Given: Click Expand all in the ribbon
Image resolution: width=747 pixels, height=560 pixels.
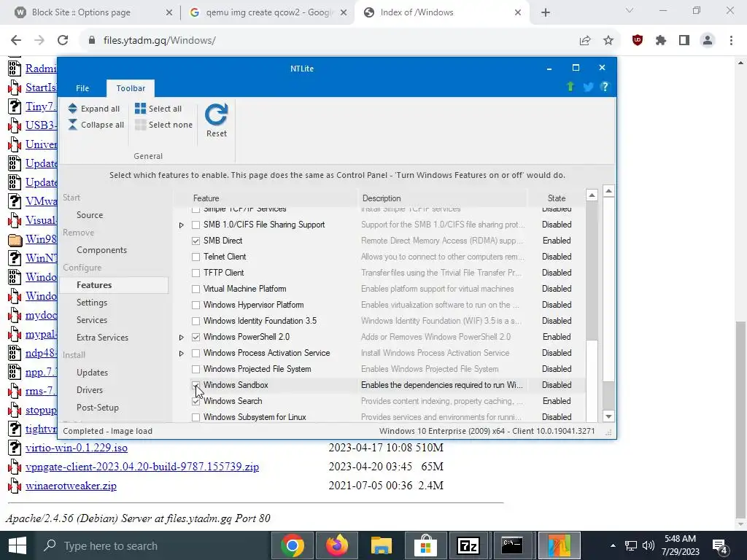Looking at the screenshot, I should pyautogui.click(x=93, y=109).
